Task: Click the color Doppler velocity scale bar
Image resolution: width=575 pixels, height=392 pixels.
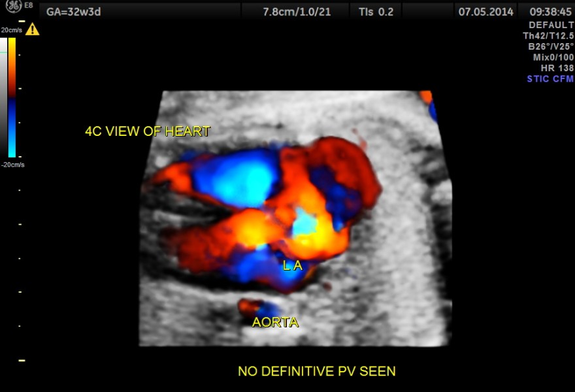Action: [11, 98]
